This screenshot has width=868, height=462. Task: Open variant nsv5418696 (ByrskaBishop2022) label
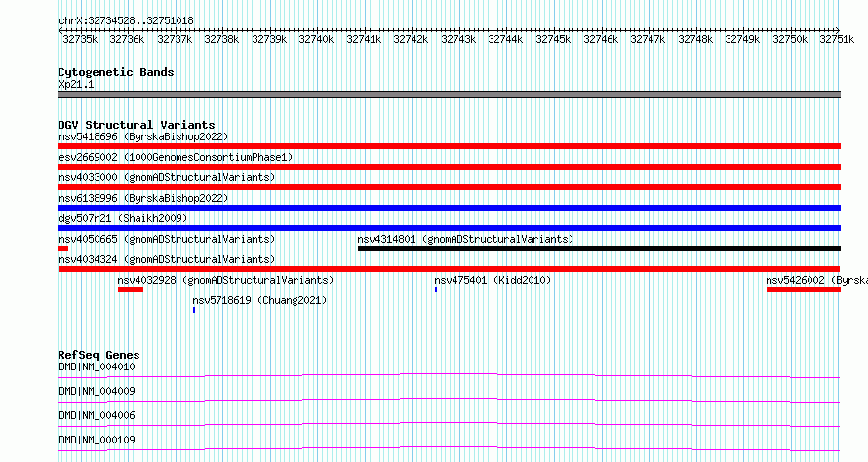pos(143,136)
